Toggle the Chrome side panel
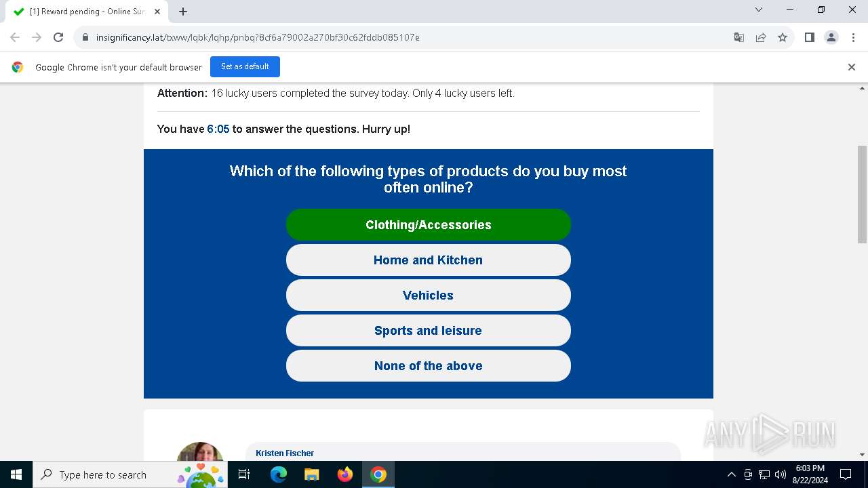 click(x=810, y=37)
